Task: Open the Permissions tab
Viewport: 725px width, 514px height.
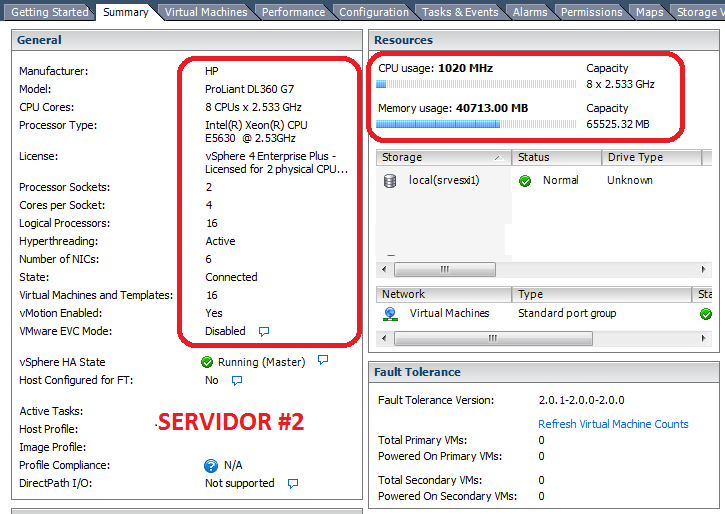Action: 591,12
